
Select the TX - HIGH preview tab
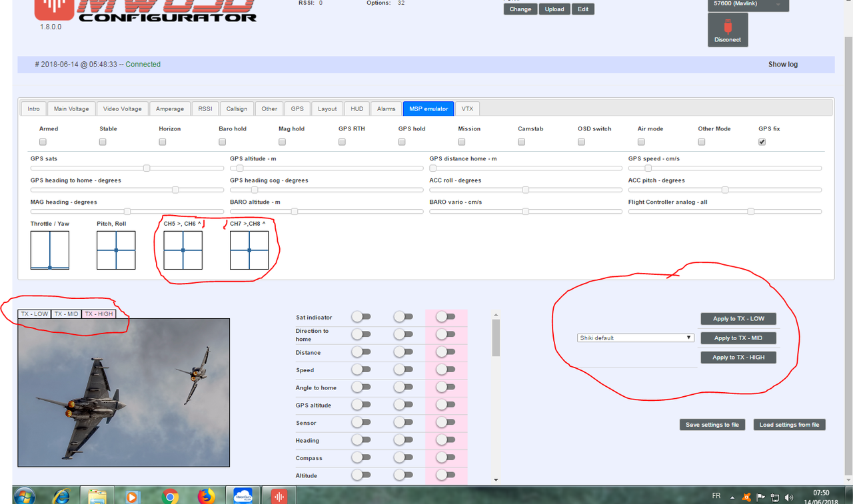(99, 314)
